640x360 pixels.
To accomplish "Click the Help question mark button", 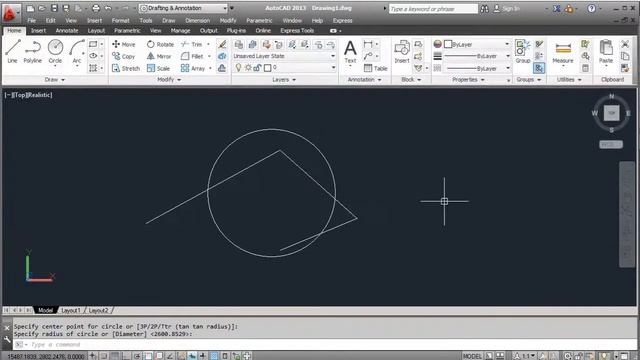I will coord(591,8).
